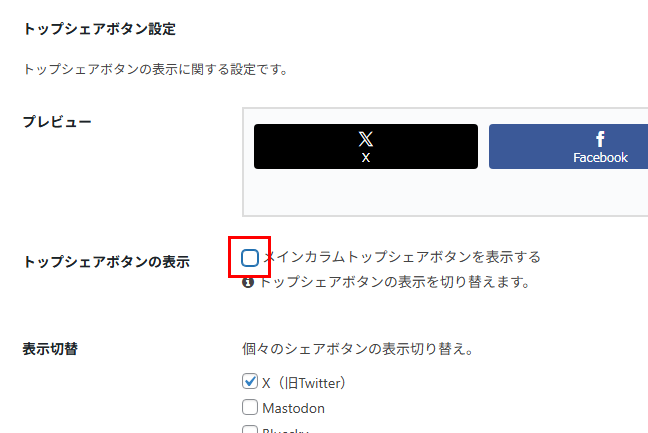648x433 pixels.
Task: Click the 個々のシェアボタンの表示切り替え description
Action: [357, 350]
